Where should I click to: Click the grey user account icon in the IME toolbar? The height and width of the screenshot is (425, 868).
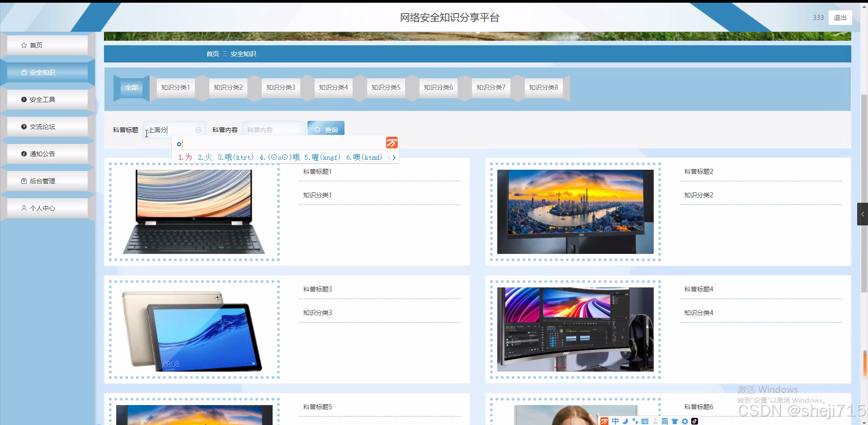(655, 421)
